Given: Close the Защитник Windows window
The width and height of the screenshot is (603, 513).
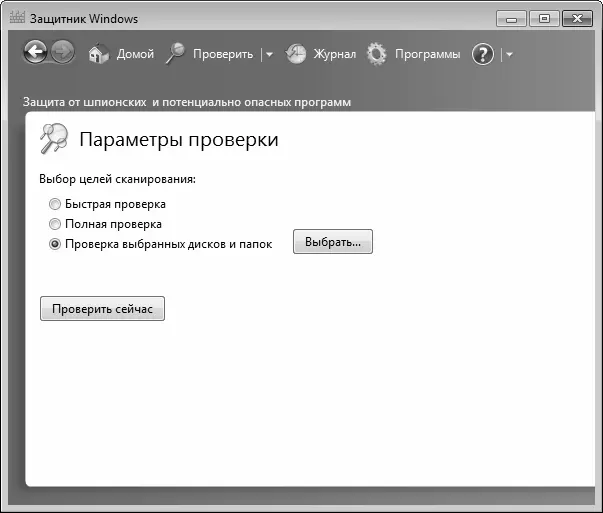Looking at the screenshot, I should 577,18.
